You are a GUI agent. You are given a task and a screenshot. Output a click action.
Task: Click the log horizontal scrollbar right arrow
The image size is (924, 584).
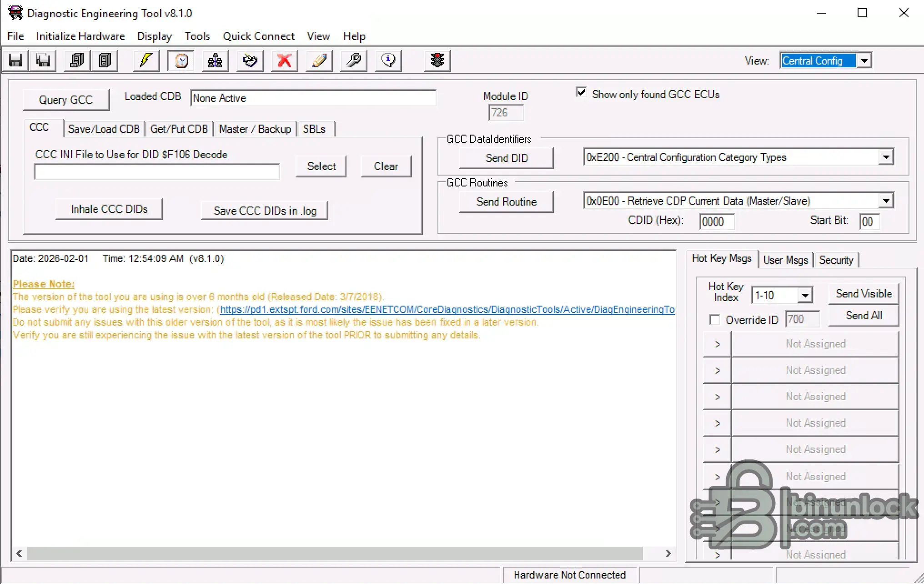coord(668,554)
